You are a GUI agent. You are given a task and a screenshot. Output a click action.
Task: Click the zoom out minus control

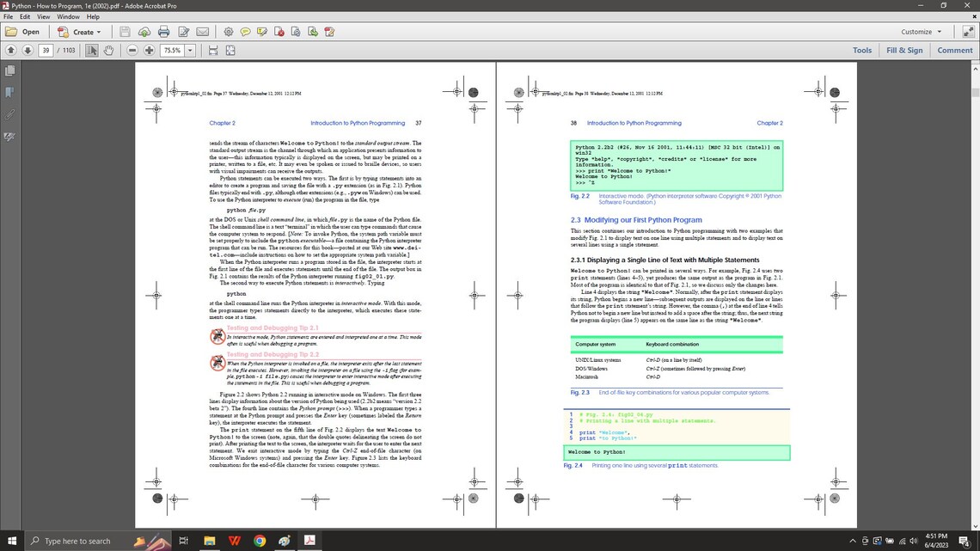click(x=132, y=51)
